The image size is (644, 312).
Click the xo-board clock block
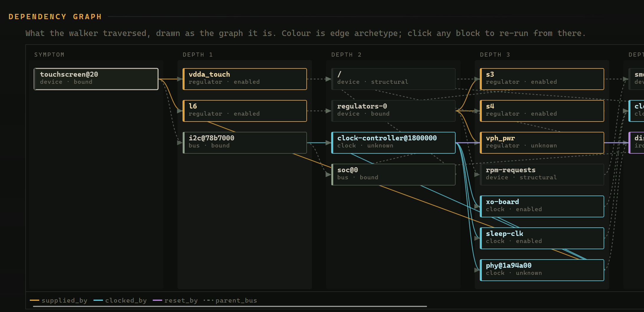542,206
